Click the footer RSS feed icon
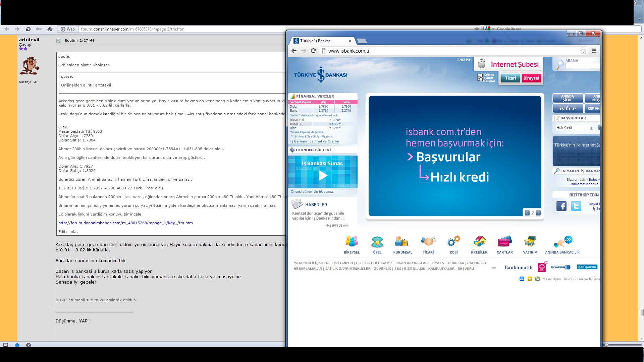 pyautogui.click(x=537, y=279)
